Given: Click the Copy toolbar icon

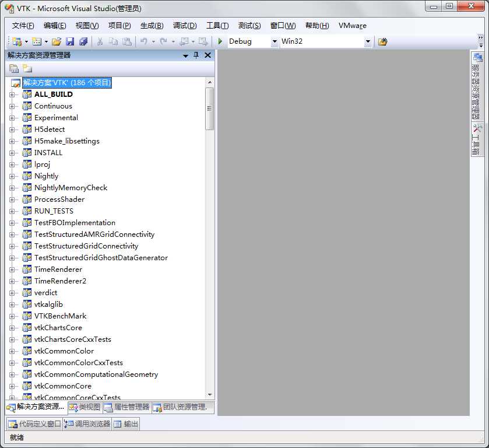Looking at the screenshot, I should [x=113, y=41].
